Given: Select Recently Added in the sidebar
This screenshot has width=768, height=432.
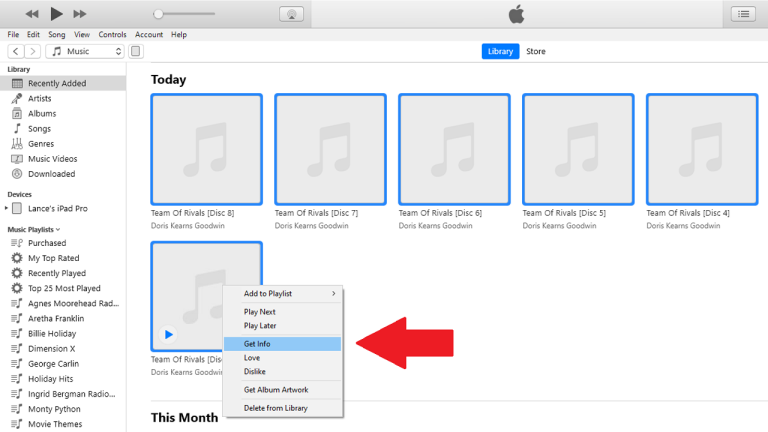Looking at the screenshot, I should (x=63, y=83).
